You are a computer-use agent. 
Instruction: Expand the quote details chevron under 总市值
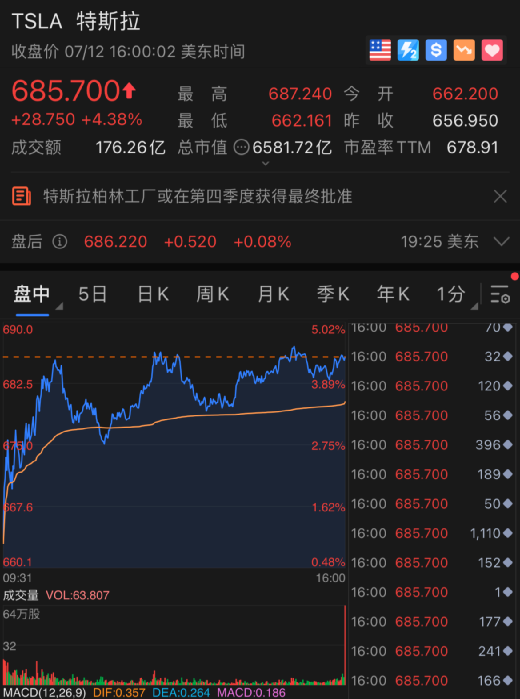[265, 163]
